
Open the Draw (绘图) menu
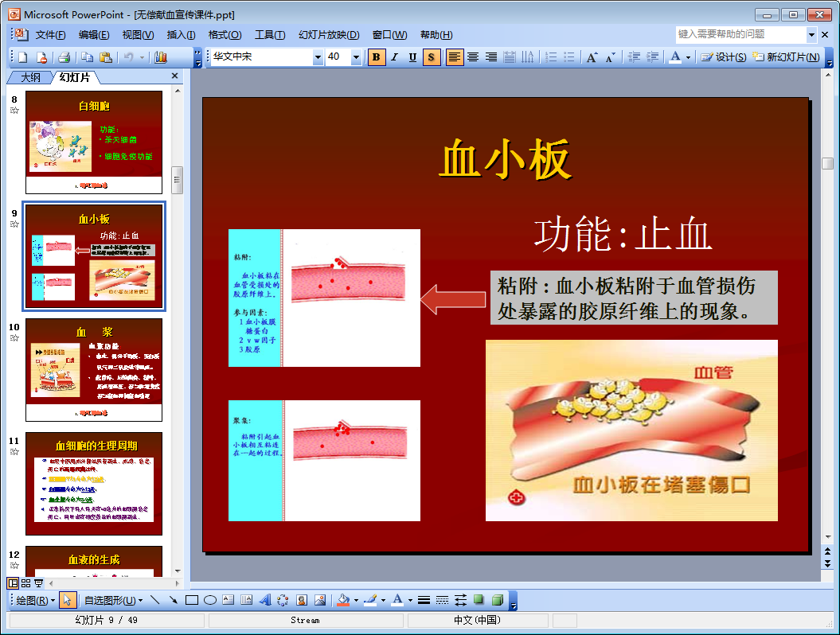pyautogui.click(x=35, y=600)
